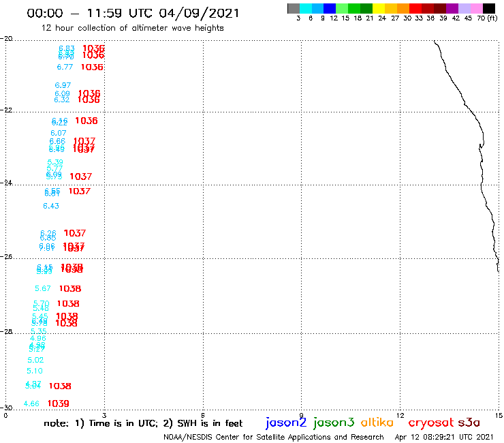The height and width of the screenshot is (443, 504).
Task: Pick the orange 30 ft legend swatch
Action: tap(403, 9)
